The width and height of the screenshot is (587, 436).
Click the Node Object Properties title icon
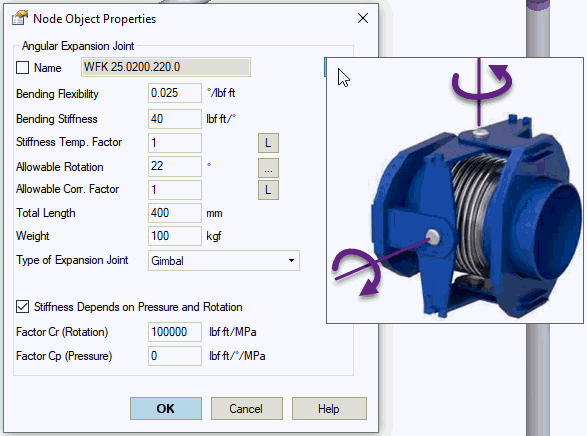20,18
